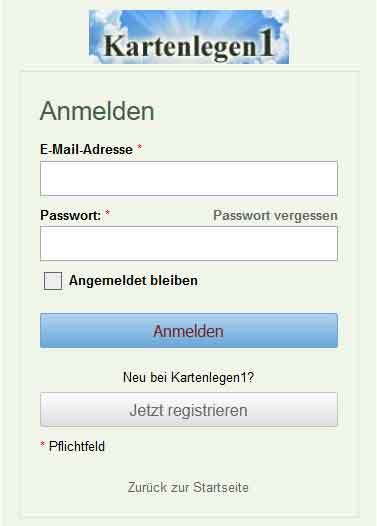Click the Anmelden page heading

point(97,111)
